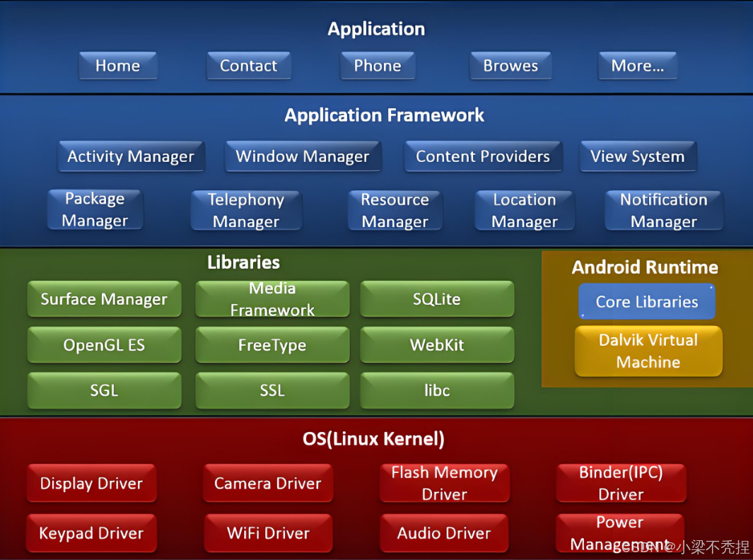Screen dimensions: 753x560
Task: Select the SQLite library box
Action: pos(437,298)
